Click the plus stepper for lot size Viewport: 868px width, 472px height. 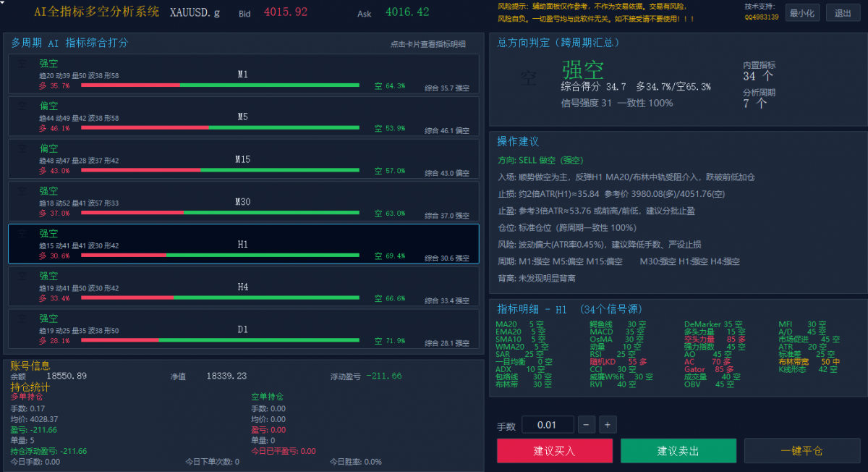(608, 425)
